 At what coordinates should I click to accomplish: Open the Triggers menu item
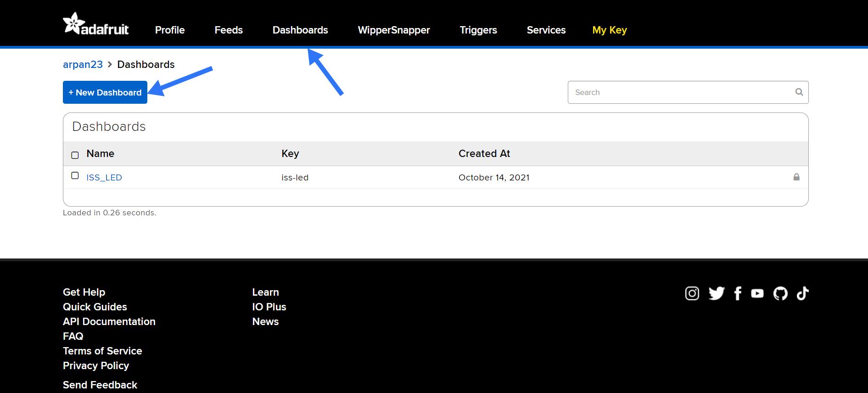click(x=478, y=30)
